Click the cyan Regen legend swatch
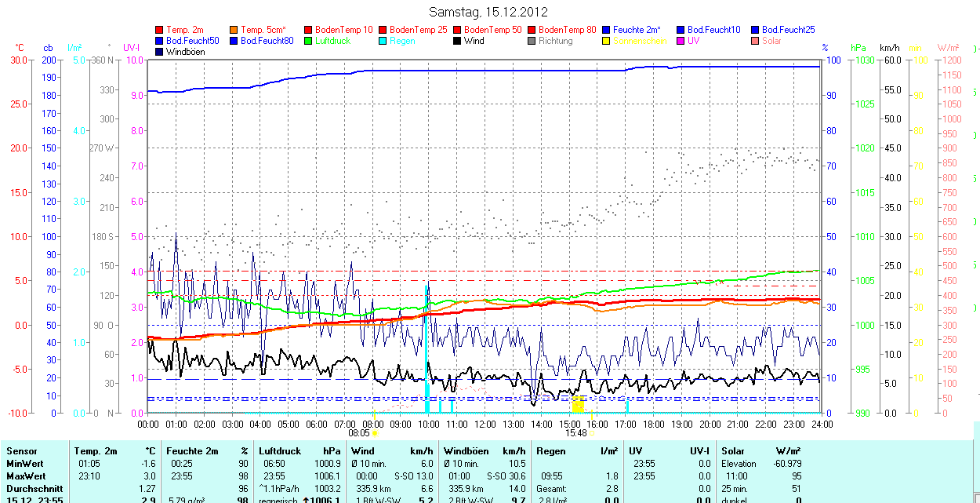Image resolution: width=980 pixels, height=503 pixels. [384, 41]
